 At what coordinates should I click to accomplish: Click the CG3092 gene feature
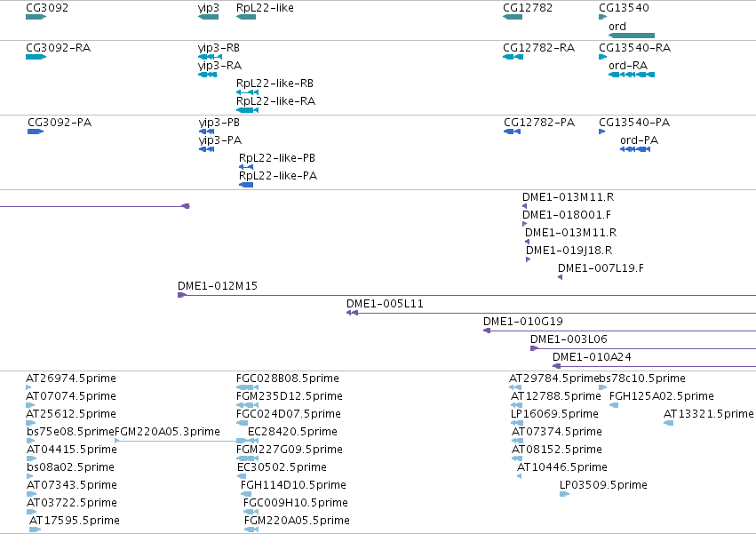tap(36, 17)
